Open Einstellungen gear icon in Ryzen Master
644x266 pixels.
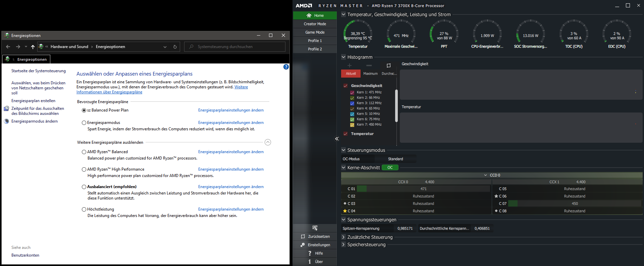303,245
